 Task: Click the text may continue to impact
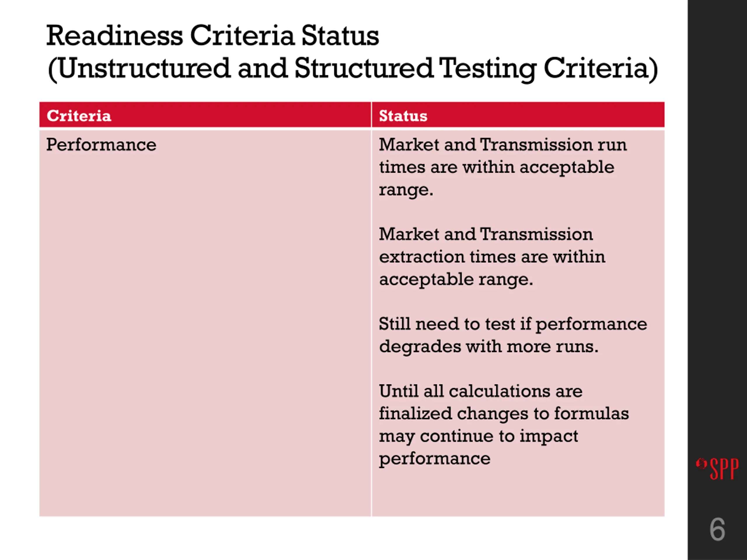click(x=478, y=436)
